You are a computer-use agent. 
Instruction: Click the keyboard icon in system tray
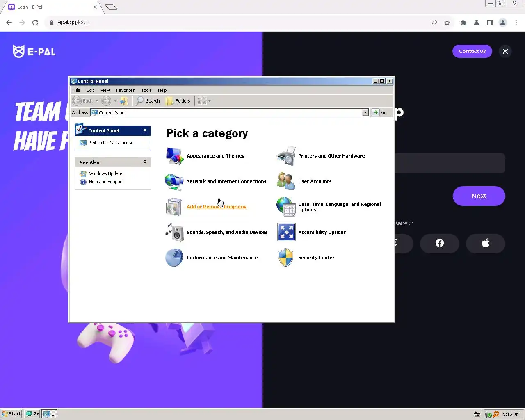pos(477,414)
